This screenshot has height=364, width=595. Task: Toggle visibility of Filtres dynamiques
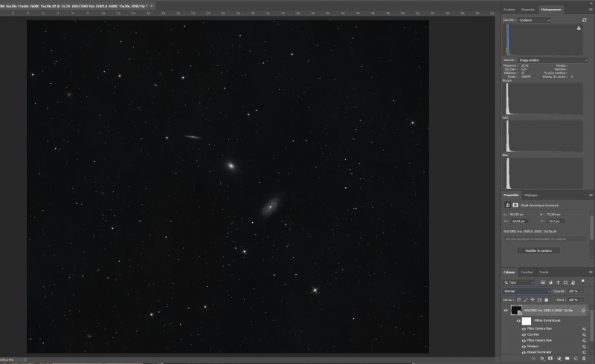coord(518,321)
